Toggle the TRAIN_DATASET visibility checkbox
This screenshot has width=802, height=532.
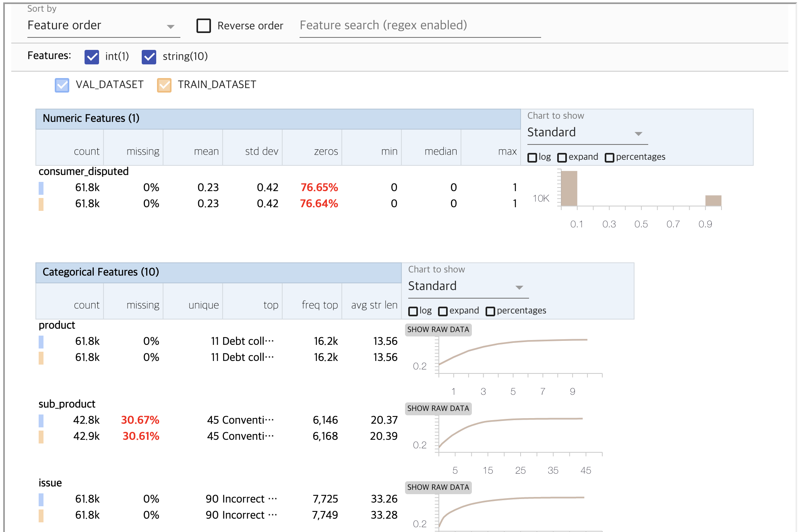(x=164, y=85)
